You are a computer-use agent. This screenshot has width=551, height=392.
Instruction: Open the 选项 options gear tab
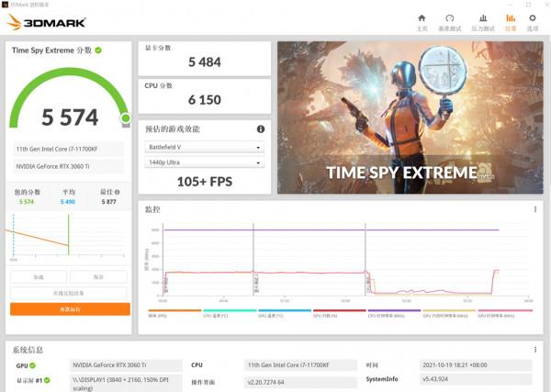(x=533, y=22)
